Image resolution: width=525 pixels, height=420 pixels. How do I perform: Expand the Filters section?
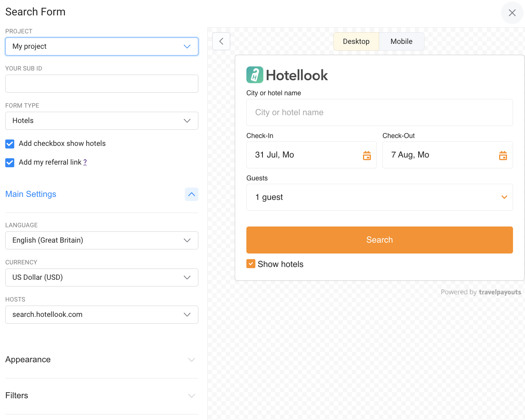(102, 396)
